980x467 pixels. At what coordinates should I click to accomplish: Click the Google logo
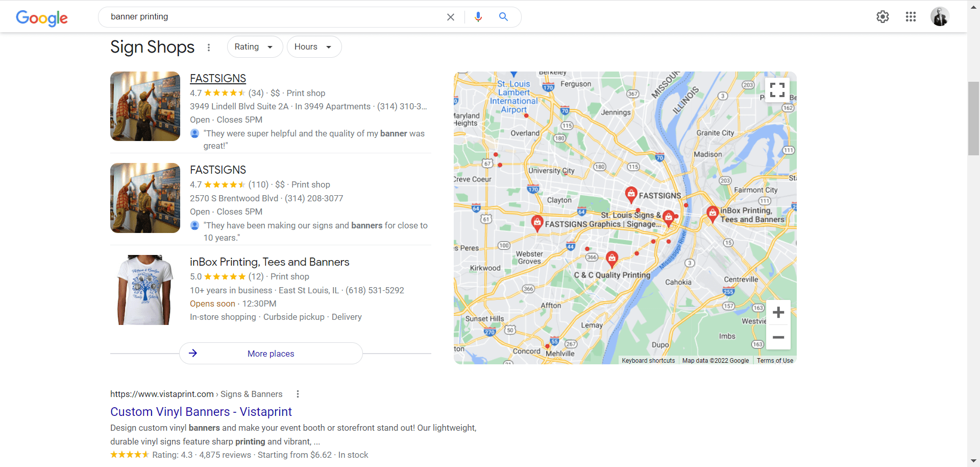click(x=42, y=18)
